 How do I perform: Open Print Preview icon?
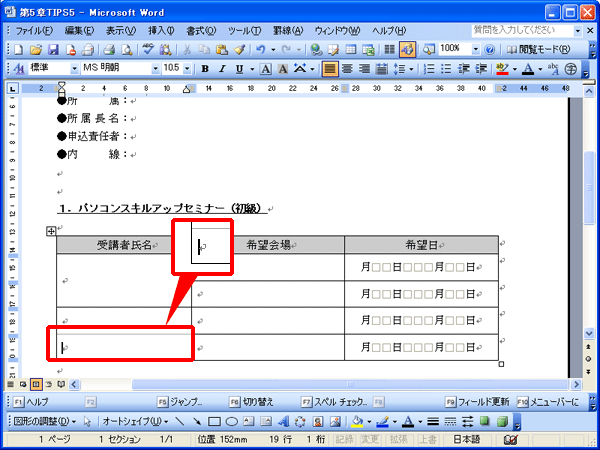(x=127, y=50)
